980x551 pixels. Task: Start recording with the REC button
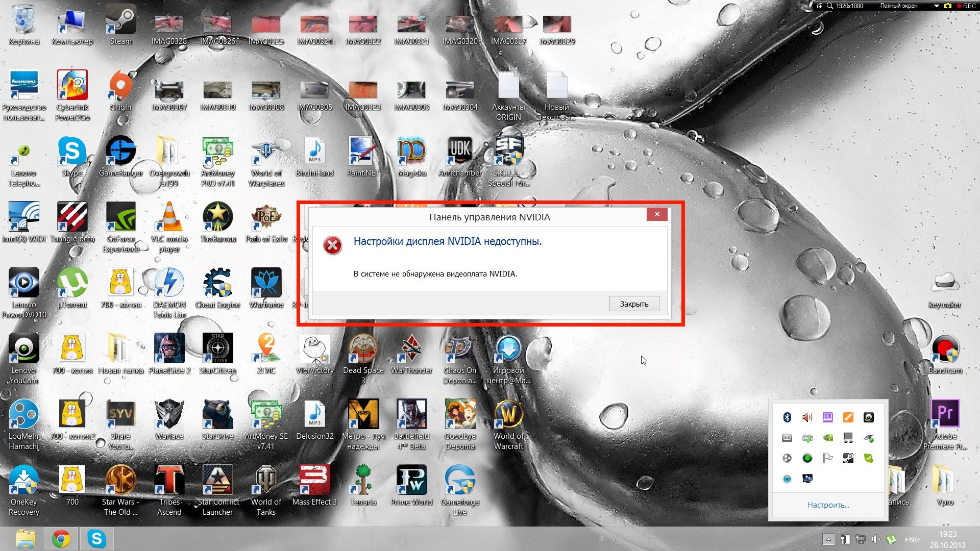click(966, 6)
